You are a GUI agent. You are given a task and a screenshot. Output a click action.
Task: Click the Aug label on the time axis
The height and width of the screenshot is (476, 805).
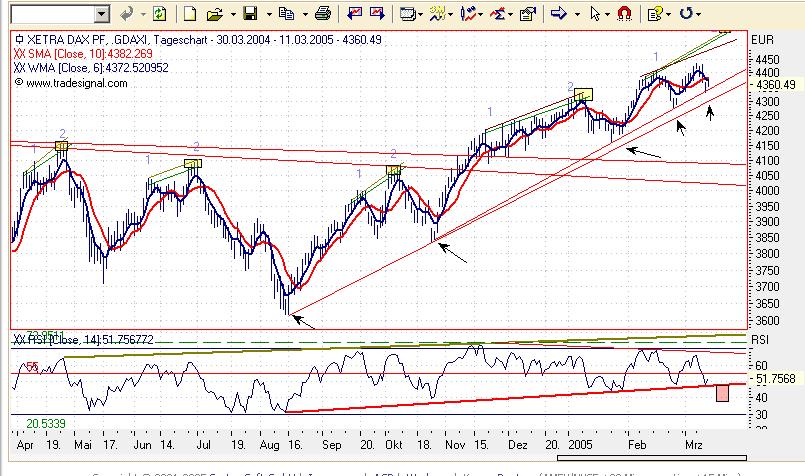tap(270, 445)
